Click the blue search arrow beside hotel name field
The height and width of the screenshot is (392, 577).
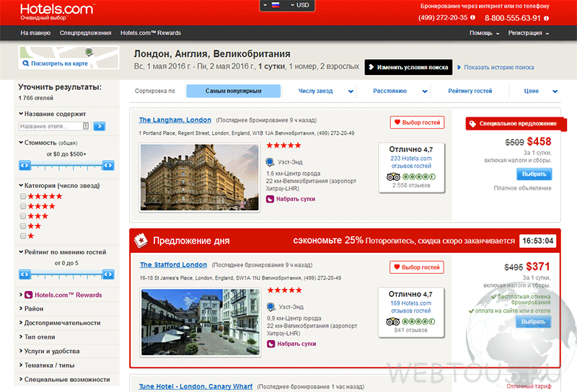(x=100, y=126)
